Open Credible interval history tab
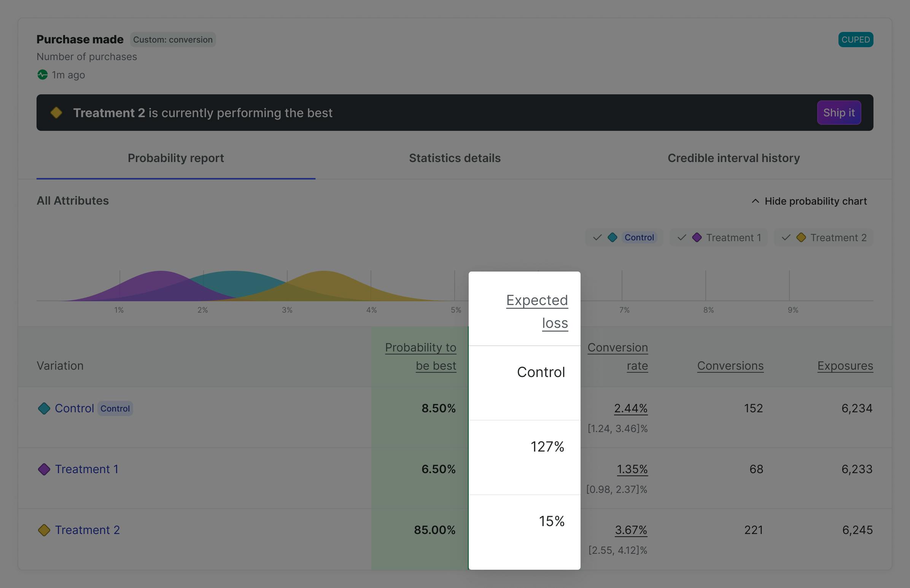910x588 pixels. tap(733, 158)
